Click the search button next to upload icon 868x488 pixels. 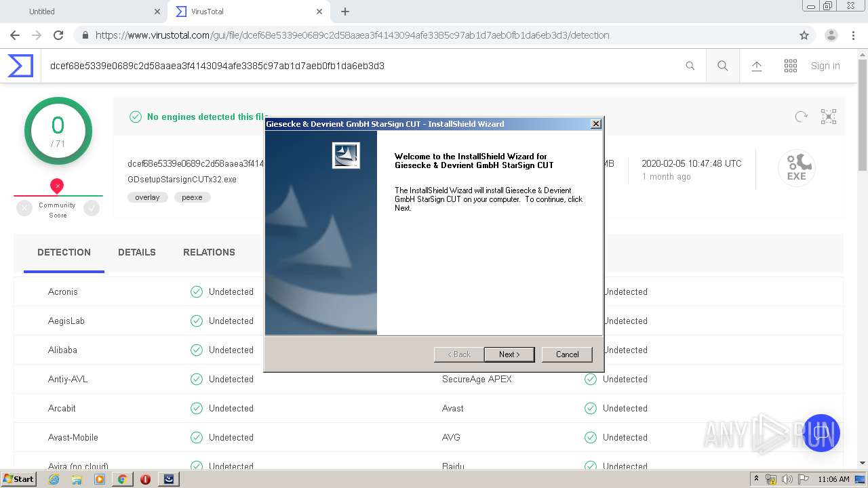click(723, 66)
